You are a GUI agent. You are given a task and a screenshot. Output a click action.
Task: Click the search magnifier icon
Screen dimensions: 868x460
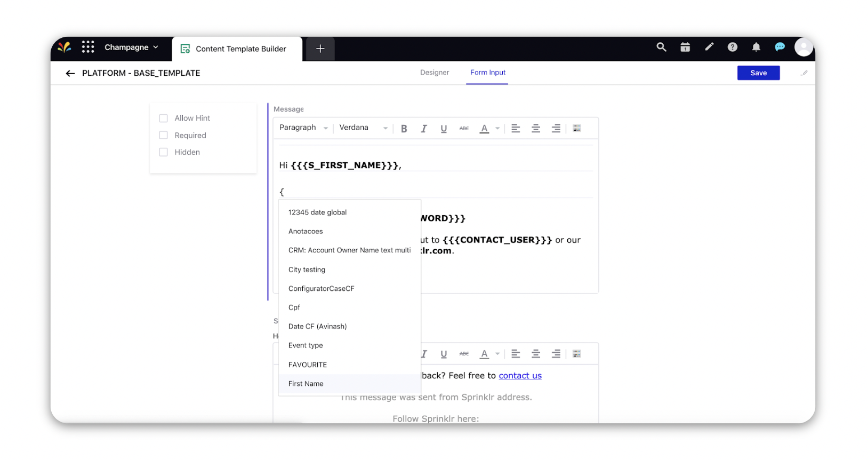click(661, 47)
